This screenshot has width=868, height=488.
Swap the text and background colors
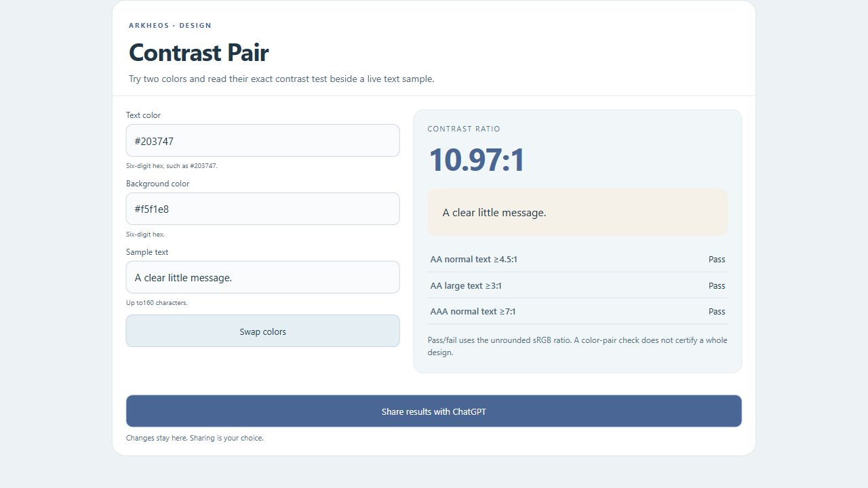(x=262, y=331)
